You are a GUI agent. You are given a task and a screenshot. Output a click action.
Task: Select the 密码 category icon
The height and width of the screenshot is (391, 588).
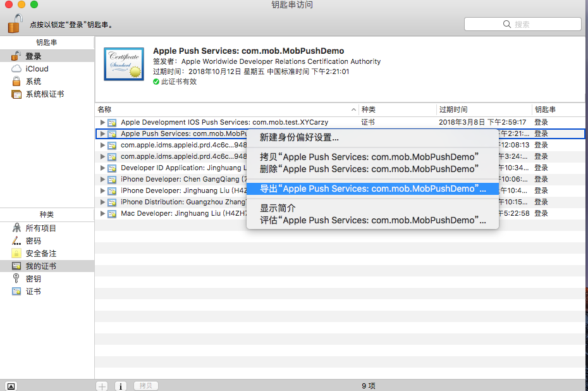click(x=16, y=240)
